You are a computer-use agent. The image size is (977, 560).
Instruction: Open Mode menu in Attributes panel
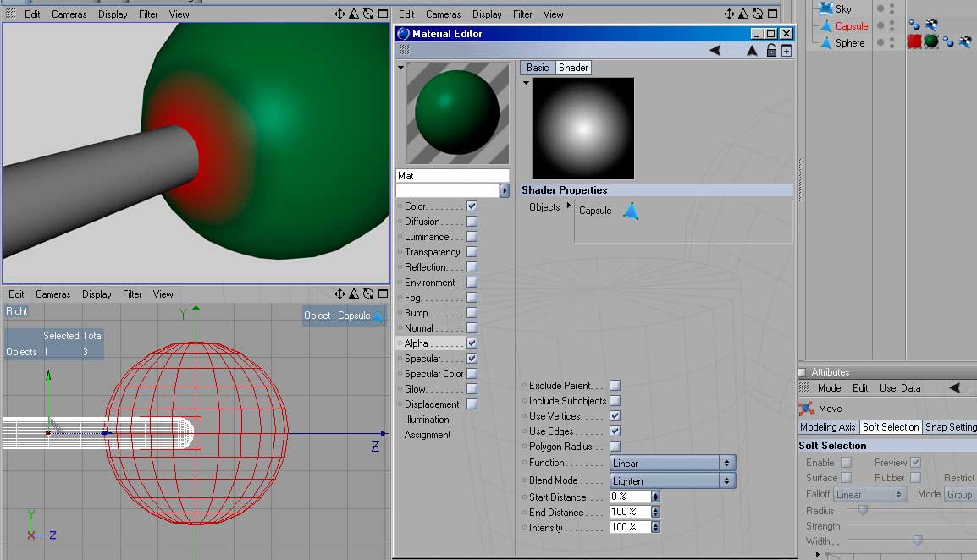(x=830, y=387)
